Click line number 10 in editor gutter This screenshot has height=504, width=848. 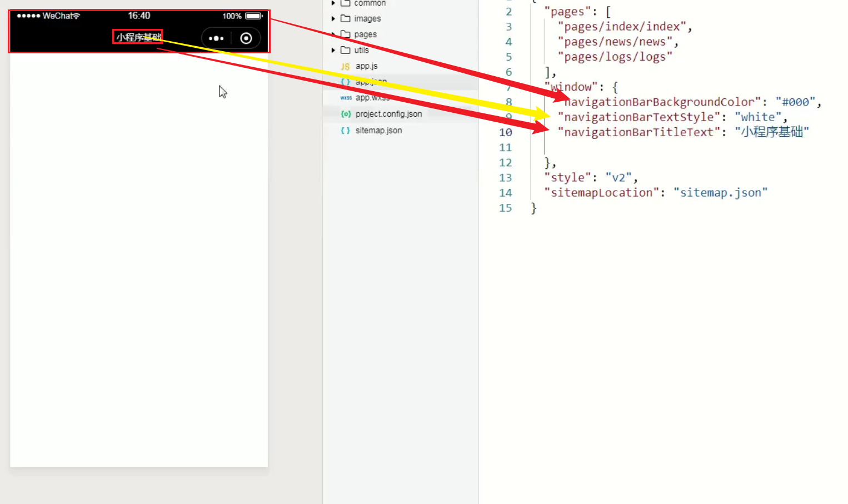pos(505,132)
